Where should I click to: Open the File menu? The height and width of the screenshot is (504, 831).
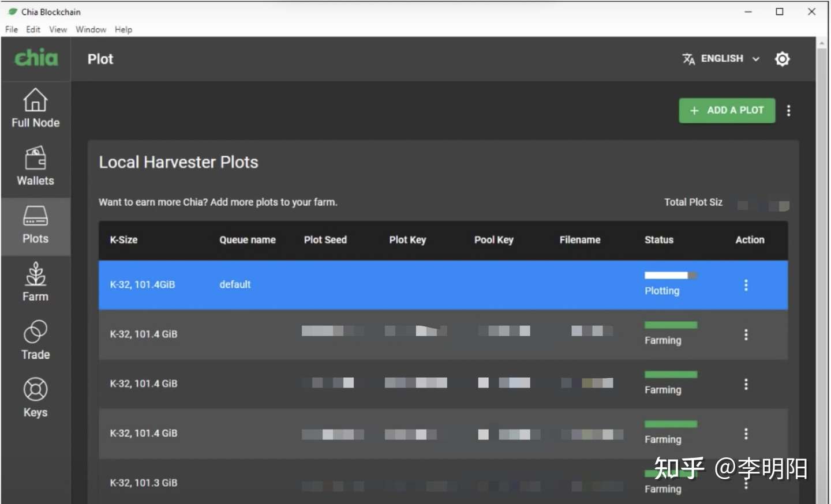(x=12, y=29)
